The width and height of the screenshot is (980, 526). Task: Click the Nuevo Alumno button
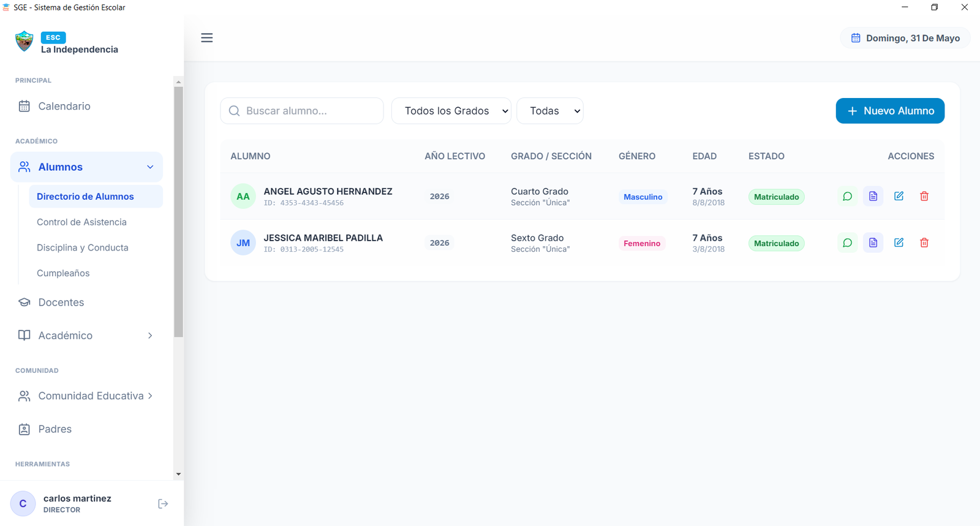890,111
